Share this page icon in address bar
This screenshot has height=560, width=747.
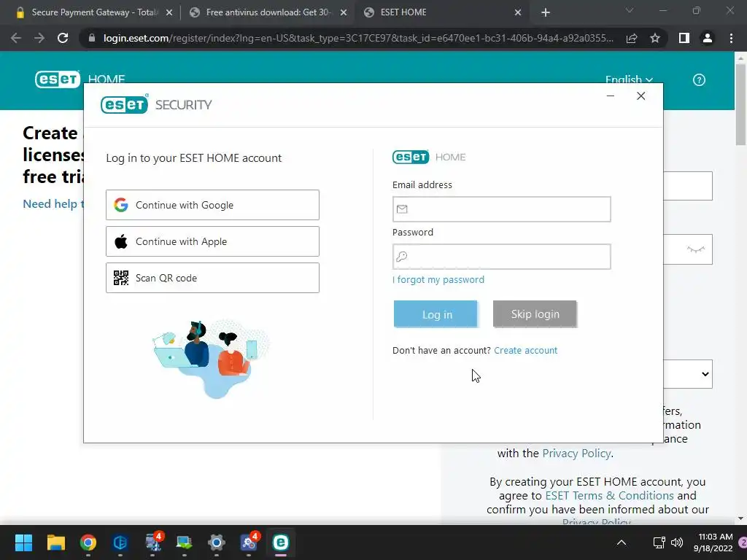click(x=632, y=38)
